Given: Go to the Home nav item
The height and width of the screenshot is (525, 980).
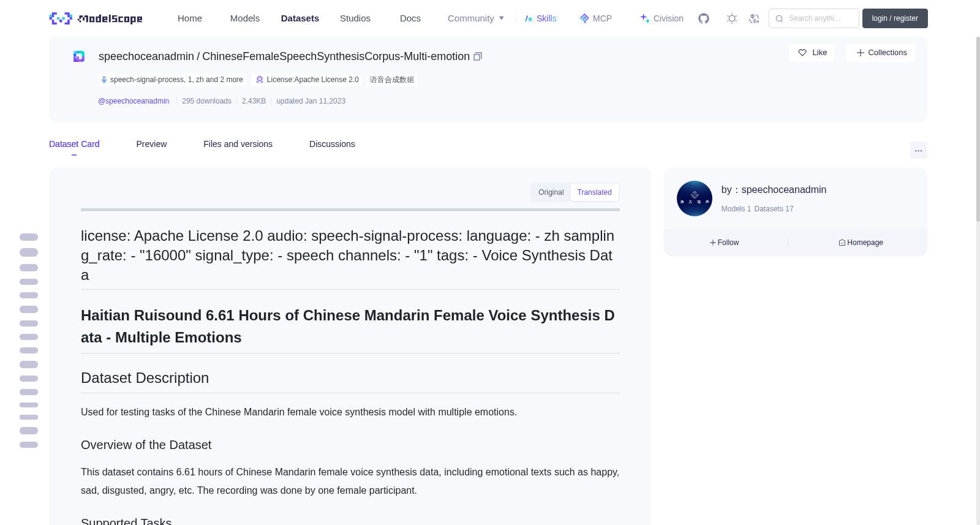Looking at the screenshot, I should point(190,18).
